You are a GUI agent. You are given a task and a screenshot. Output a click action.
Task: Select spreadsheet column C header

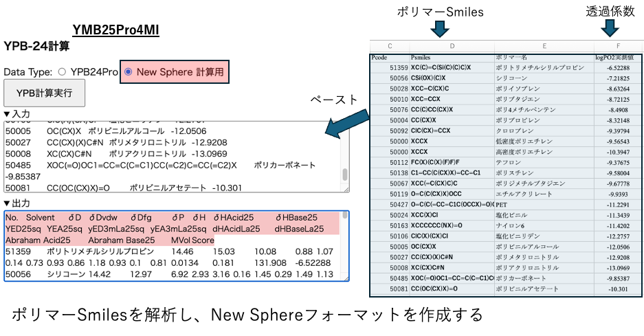click(390, 46)
